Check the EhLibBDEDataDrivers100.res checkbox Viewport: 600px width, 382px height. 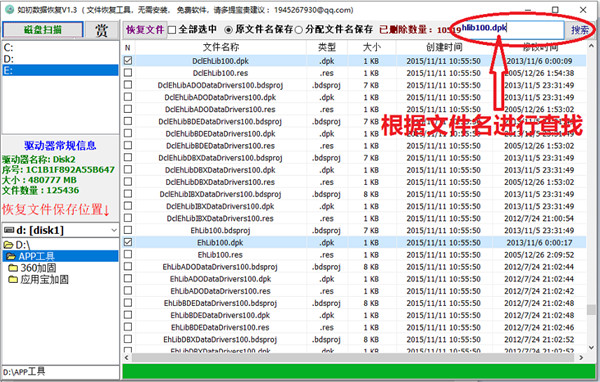click(128, 327)
